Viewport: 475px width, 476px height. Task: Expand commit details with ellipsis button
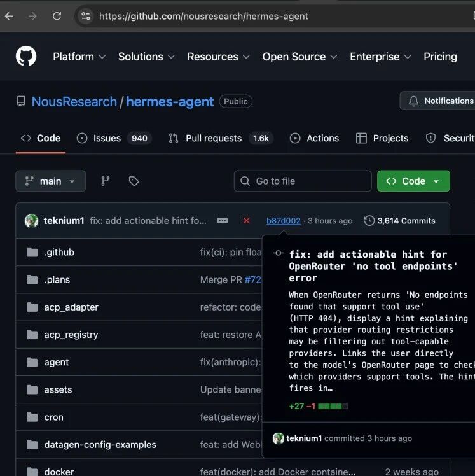coord(223,221)
